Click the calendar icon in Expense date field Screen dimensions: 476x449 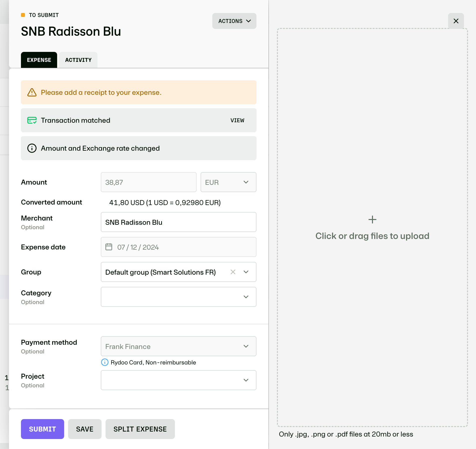click(x=109, y=247)
